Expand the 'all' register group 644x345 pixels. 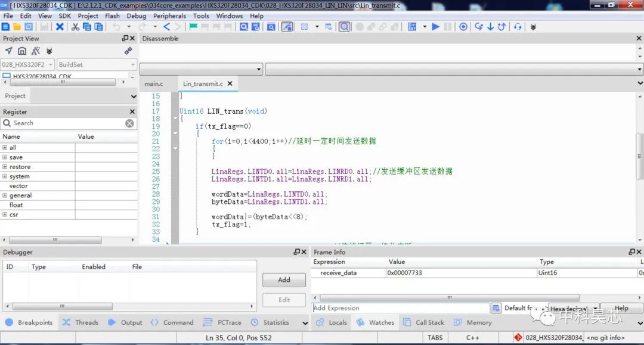[5, 147]
